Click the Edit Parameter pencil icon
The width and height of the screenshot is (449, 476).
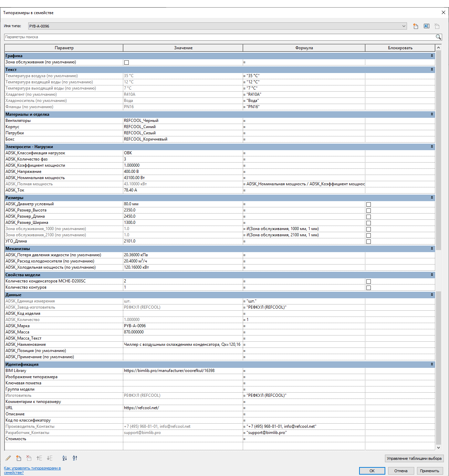[8, 458]
